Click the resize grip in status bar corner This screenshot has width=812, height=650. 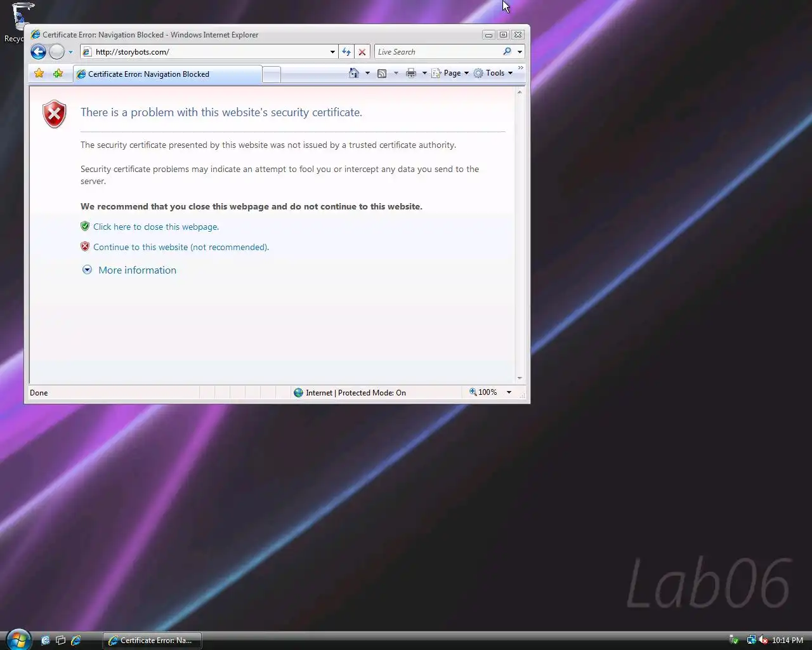(523, 394)
